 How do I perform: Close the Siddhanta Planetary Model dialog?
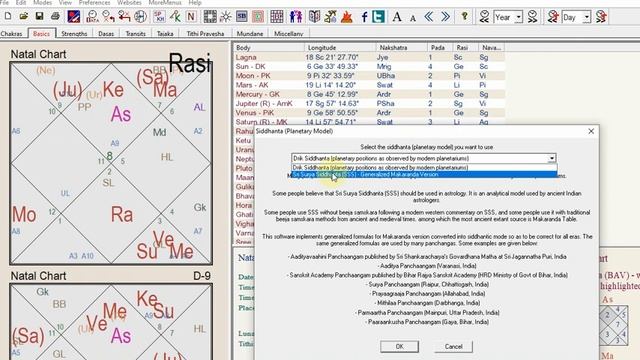tap(591, 131)
